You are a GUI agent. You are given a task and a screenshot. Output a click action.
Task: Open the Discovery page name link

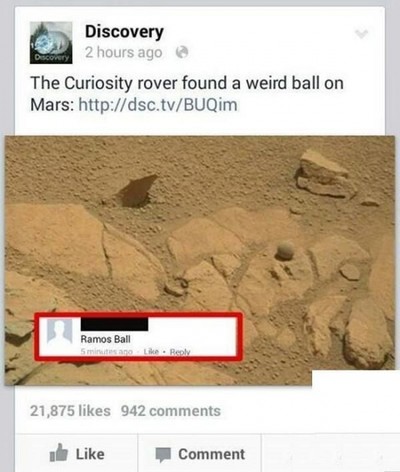124,32
